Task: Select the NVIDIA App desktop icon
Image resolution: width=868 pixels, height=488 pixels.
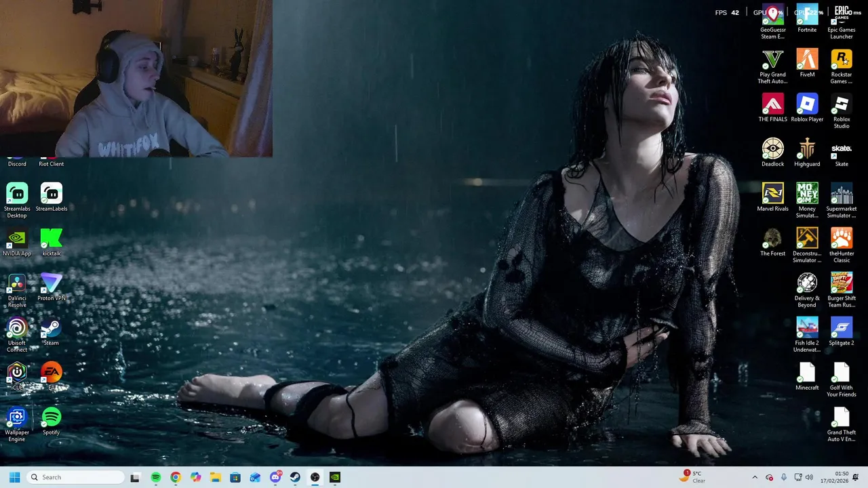Action: click(x=17, y=241)
